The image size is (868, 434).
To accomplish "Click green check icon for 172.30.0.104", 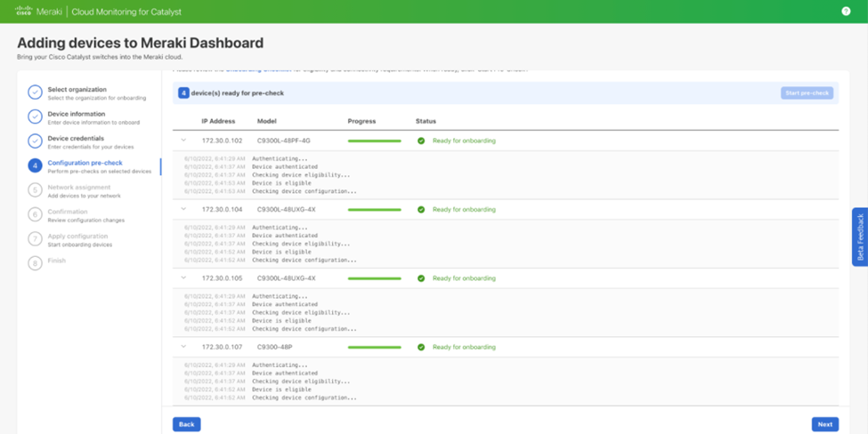I will 421,210.
